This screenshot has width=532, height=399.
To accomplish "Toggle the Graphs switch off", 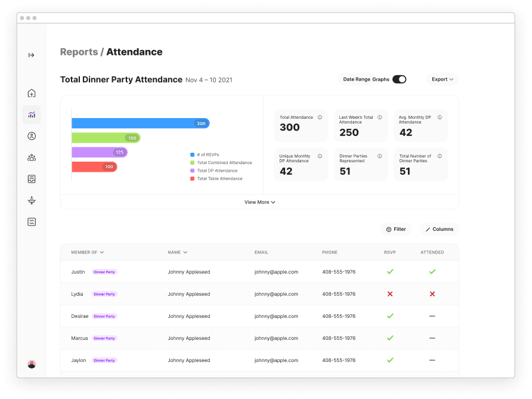I will [x=399, y=79].
